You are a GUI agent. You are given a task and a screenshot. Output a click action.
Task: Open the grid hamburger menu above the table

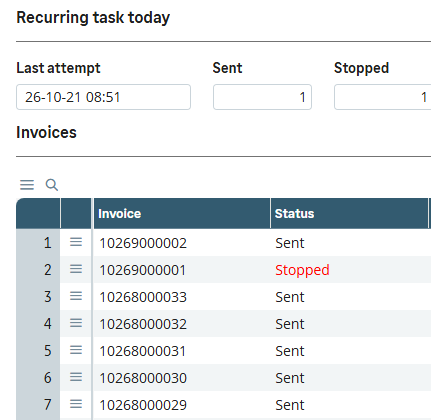pyautogui.click(x=27, y=185)
